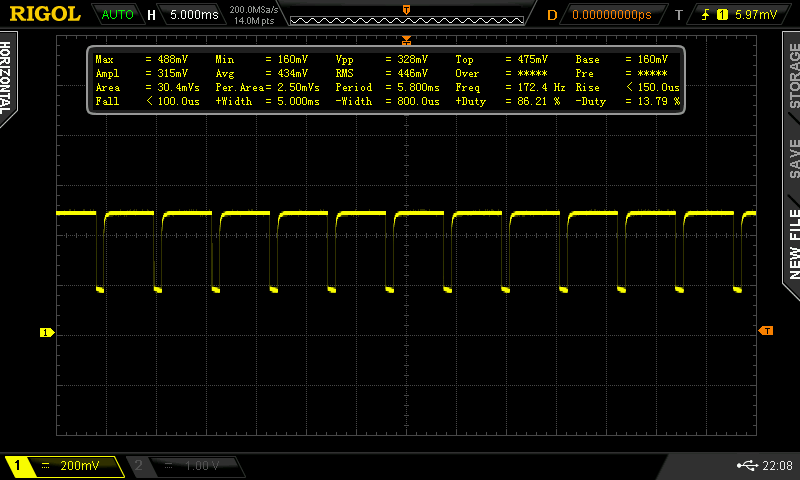Click the Per.Area = 2.50mVs measurement
Screen dimensions: 800x480
click(x=267, y=87)
